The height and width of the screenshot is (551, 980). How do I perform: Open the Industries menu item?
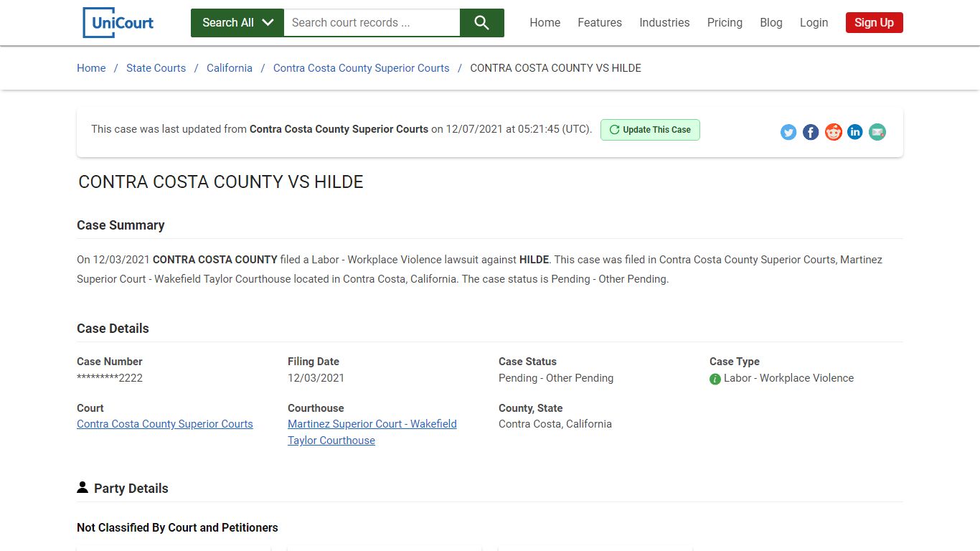coord(664,22)
